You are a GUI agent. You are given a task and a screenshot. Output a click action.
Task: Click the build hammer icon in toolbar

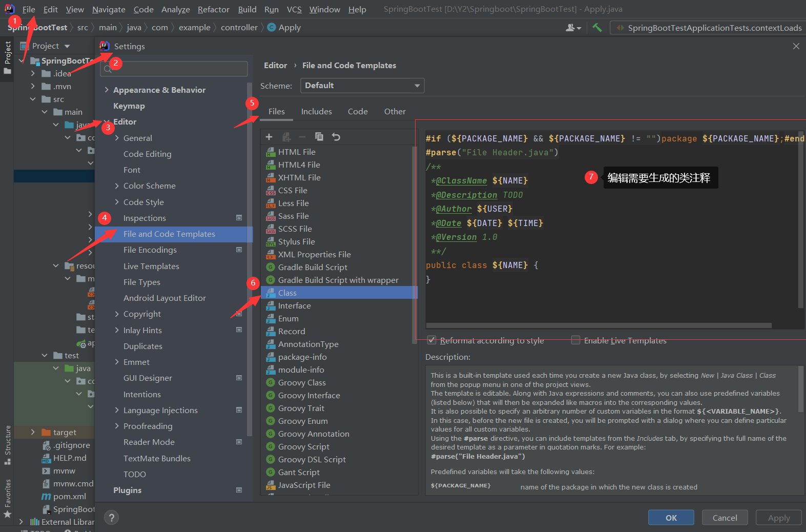coord(597,28)
